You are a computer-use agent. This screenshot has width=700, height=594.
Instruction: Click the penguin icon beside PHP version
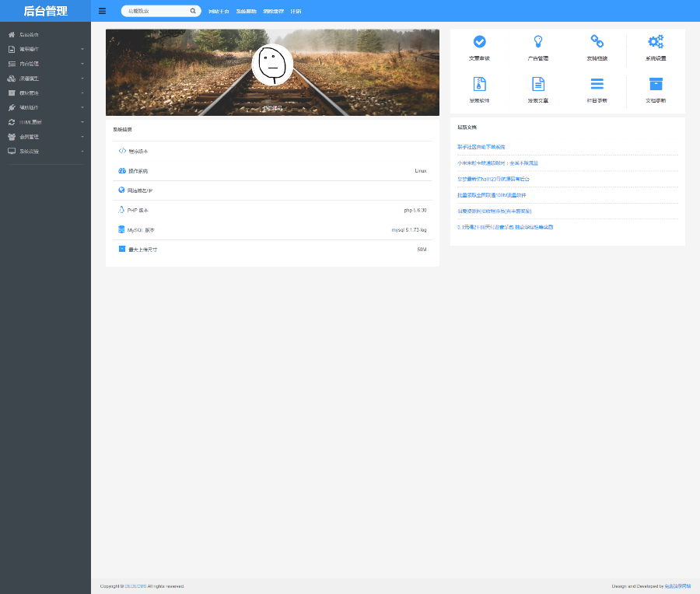click(x=121, y=210)
